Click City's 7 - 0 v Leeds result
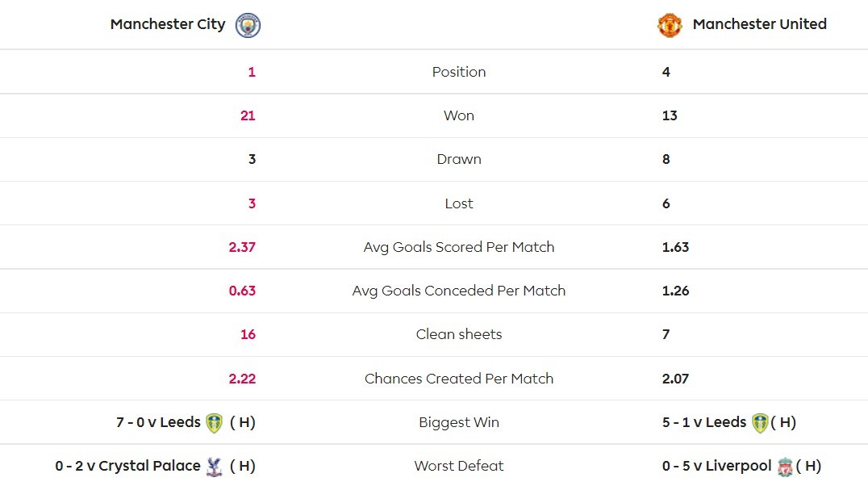 click(x=158, y=422)
